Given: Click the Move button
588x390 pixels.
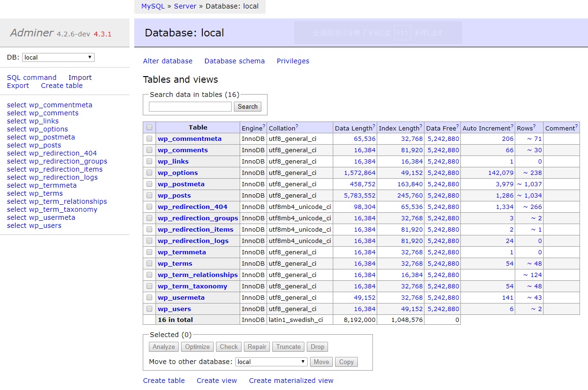Looking at the screenshot, I should [321, 362].
